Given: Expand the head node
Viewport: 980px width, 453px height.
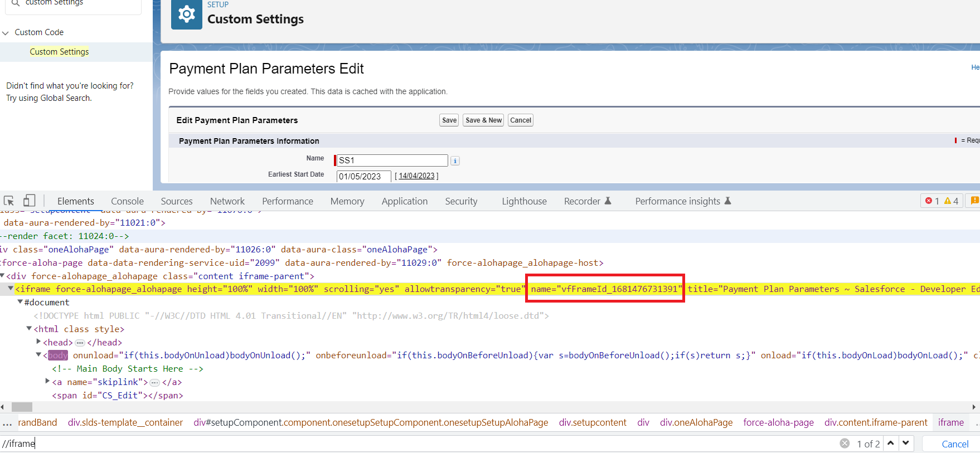Looking at the screenshot, I should point(38,342).
